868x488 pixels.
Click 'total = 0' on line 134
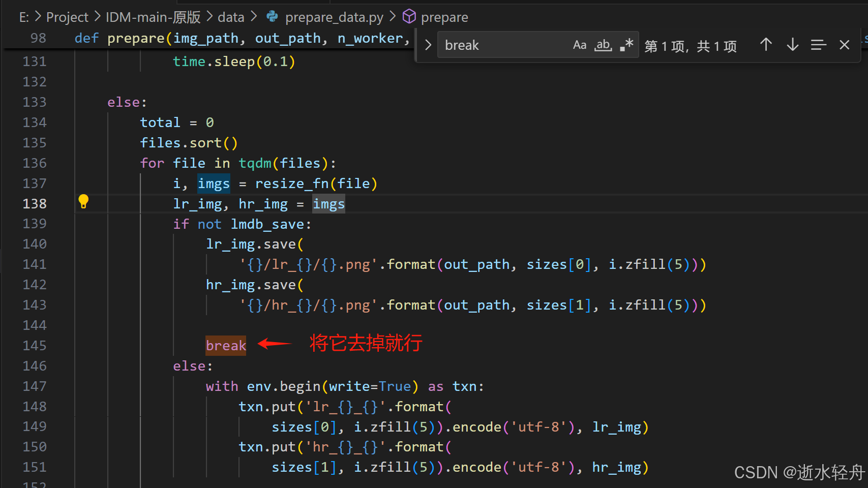coord(177,123)
